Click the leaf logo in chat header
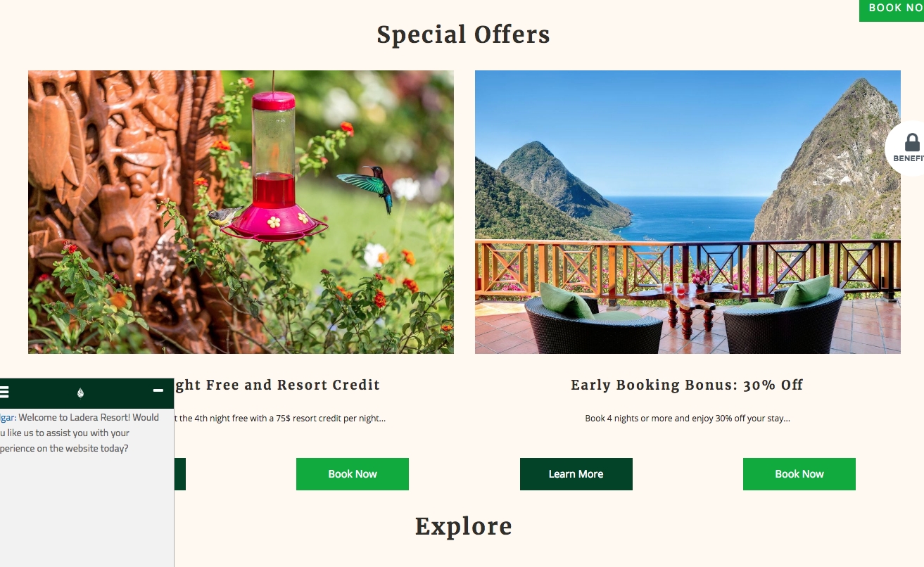 80,393
